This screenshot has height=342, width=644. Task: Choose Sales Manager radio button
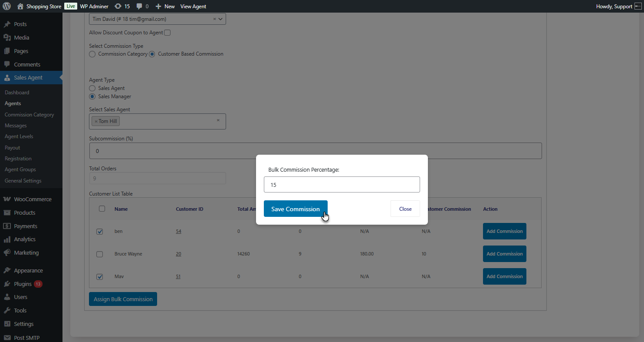point(92,96)
